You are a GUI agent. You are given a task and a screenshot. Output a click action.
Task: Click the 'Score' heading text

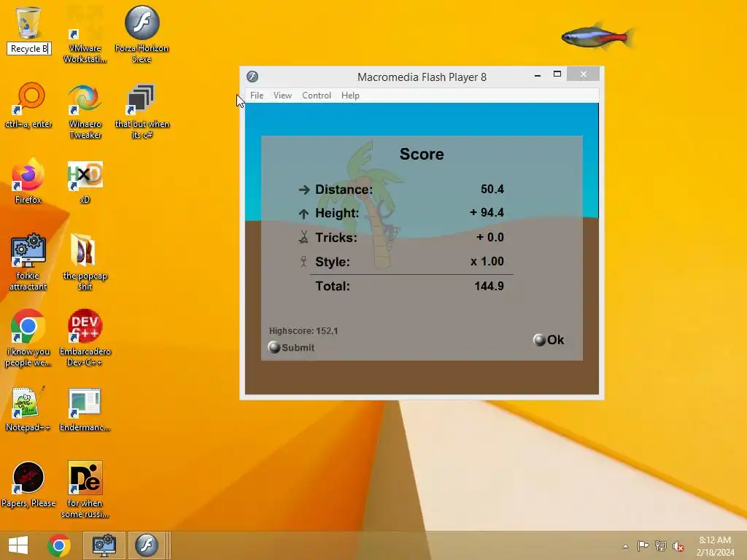coord(422,154)
